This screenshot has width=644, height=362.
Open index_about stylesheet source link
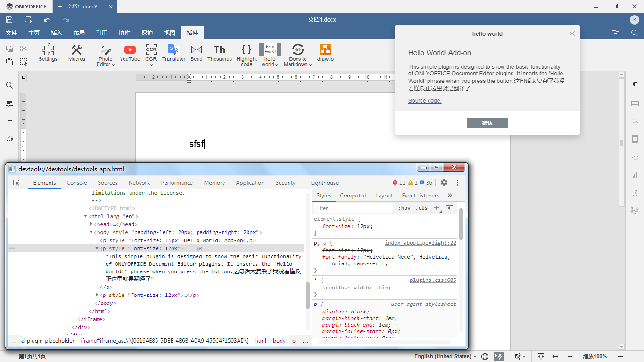(421, 243)
